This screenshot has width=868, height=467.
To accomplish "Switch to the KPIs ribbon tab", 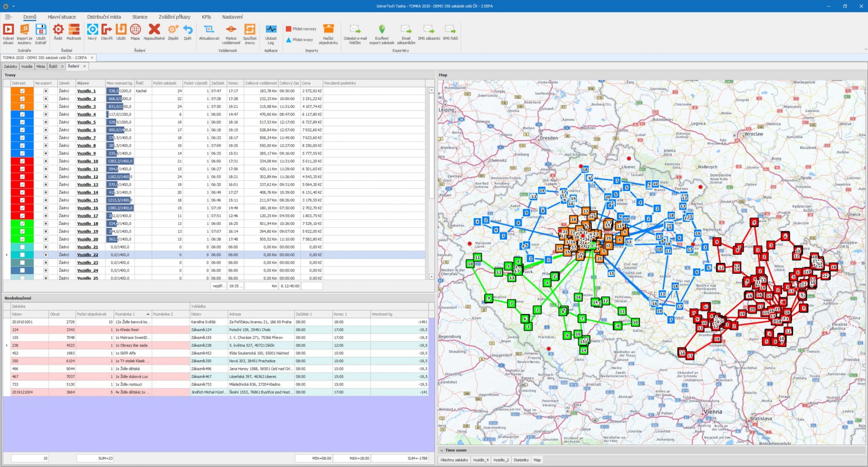I will point(206,17).
